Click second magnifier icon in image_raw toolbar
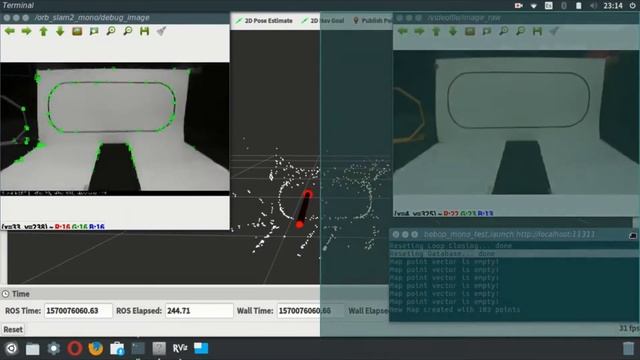640x360 pixels. [520, 31]
